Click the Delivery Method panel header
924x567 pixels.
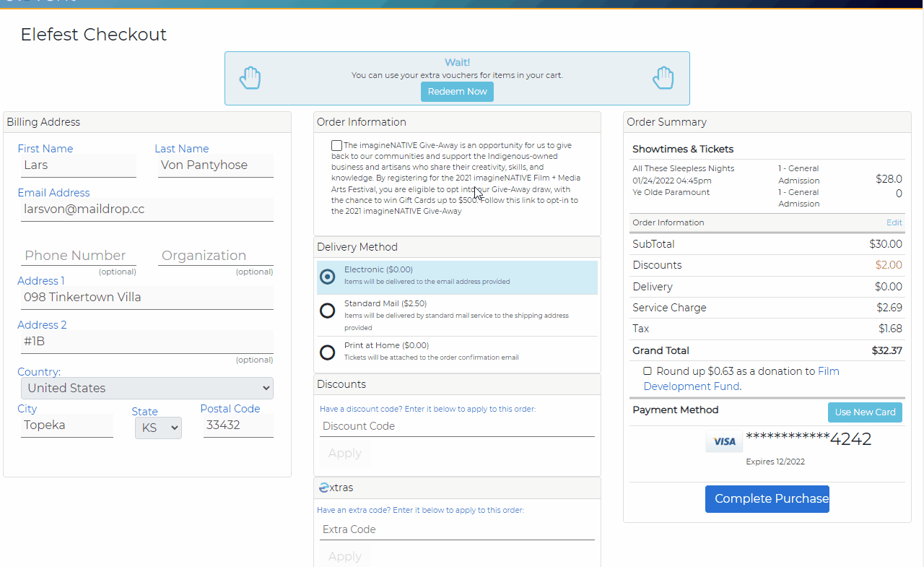(457, 247)
